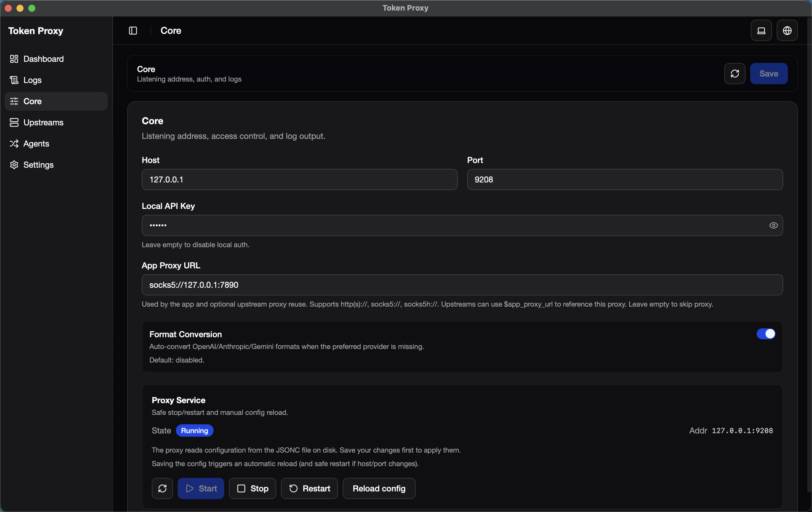
Task: Disable Format Conversion
Action: (x=766, y=334)
